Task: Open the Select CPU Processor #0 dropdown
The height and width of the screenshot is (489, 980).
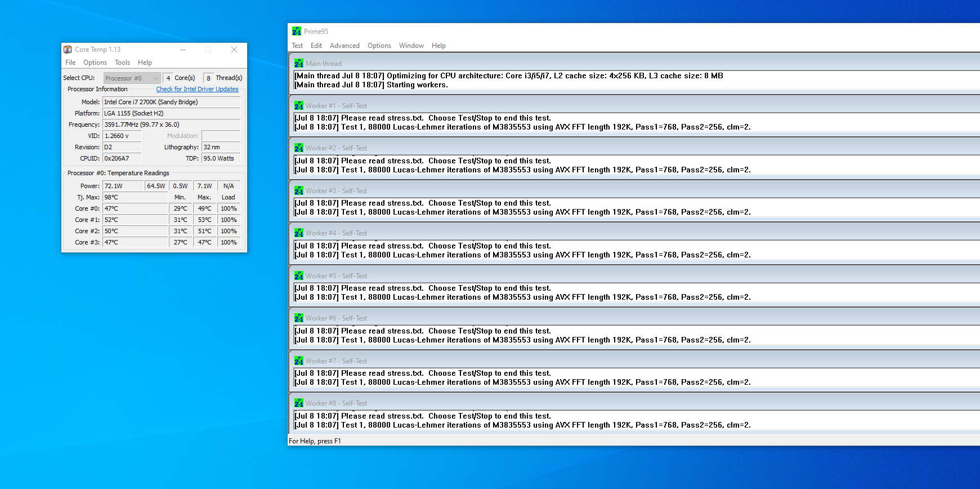Action: point(132,78)
